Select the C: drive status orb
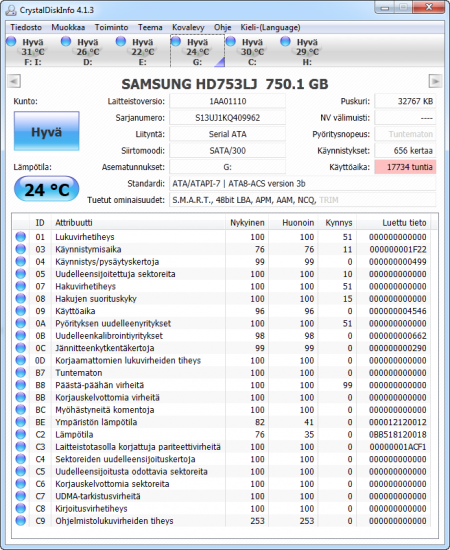Viewport: 450px width, 550px height. point(231,41)
